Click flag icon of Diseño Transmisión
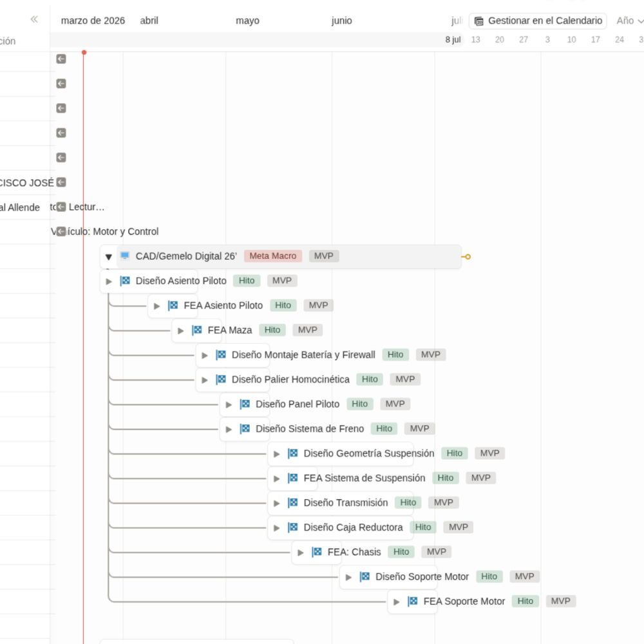 tap(293, 503)
